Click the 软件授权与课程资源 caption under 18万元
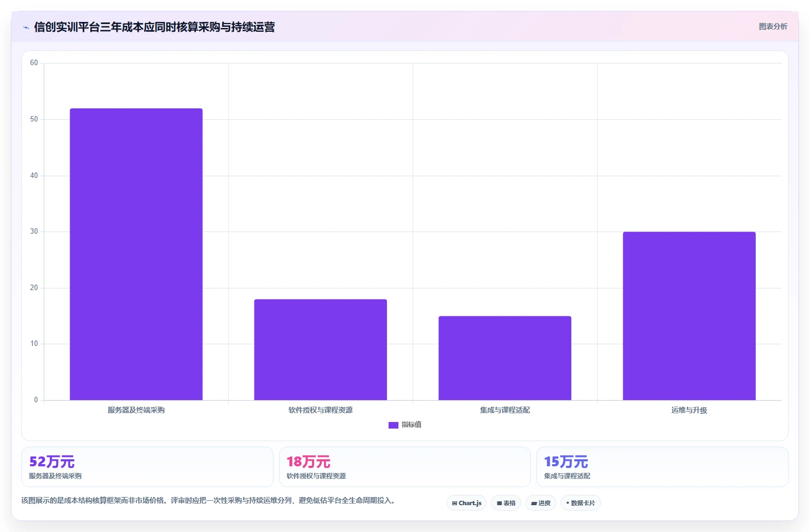The image size is (810, 532). point(316,476)
